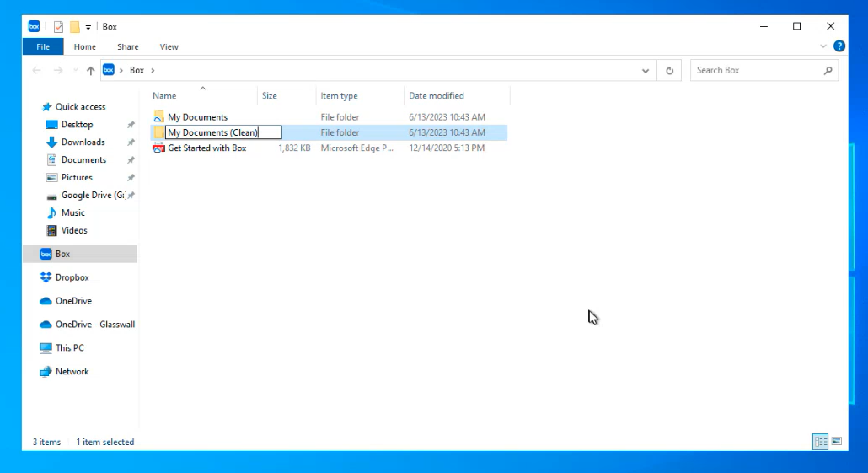Select This PC in the navigation pane
868x473 pixels.
(69, 347)
